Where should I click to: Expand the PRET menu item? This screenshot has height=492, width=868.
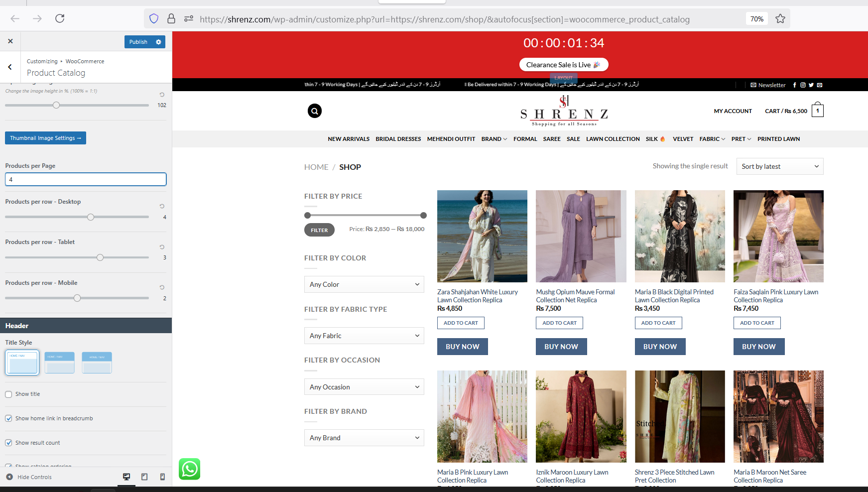[741, 139]
